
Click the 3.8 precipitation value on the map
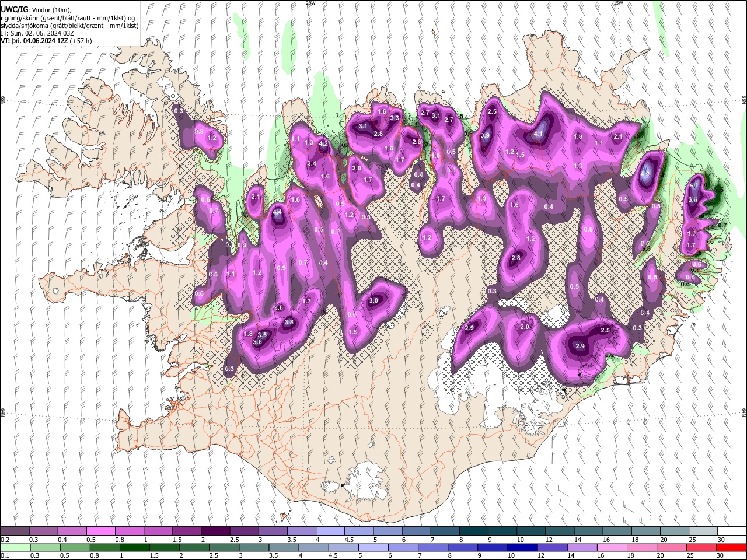click(x=288, y=322)
